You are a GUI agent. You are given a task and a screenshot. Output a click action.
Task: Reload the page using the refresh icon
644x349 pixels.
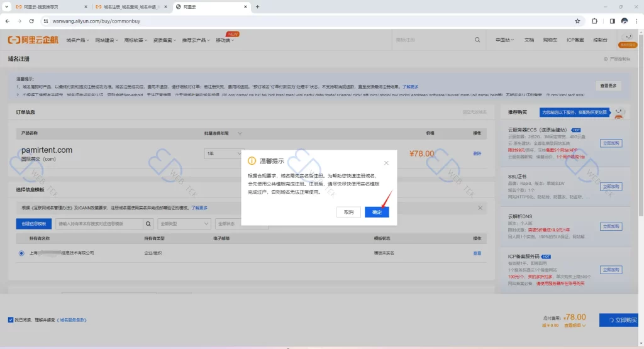pyautogui.click(x=31, y=21)
